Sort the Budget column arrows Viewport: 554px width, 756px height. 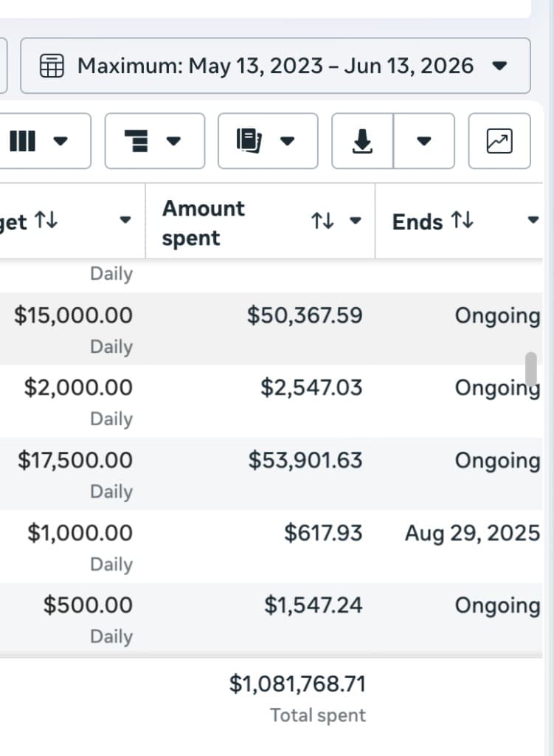click(x=46, y=220)
